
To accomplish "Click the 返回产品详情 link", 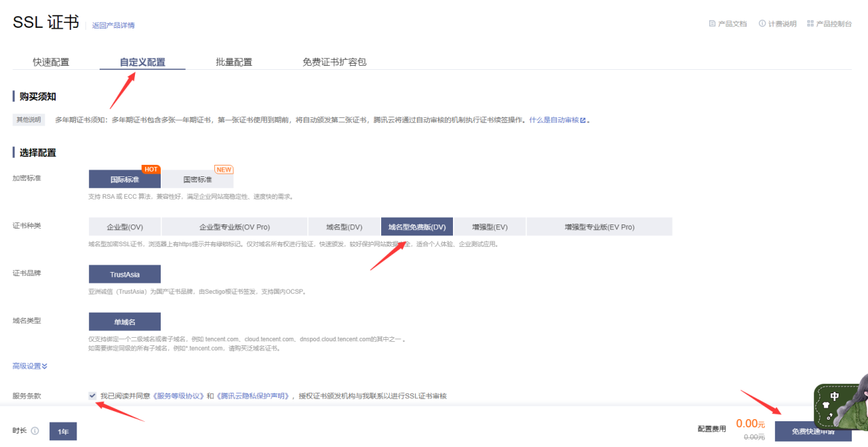I will click(113, 25).
